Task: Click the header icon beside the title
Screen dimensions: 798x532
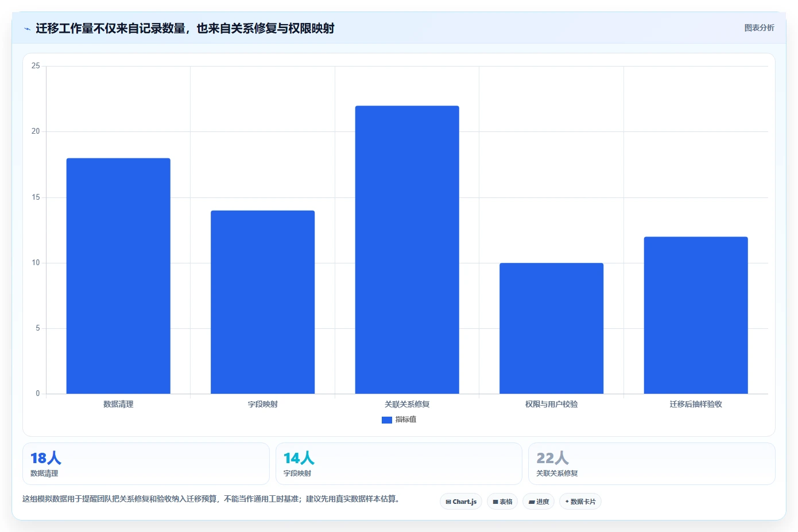Action: pyautogui.click(x=27, y=29)
